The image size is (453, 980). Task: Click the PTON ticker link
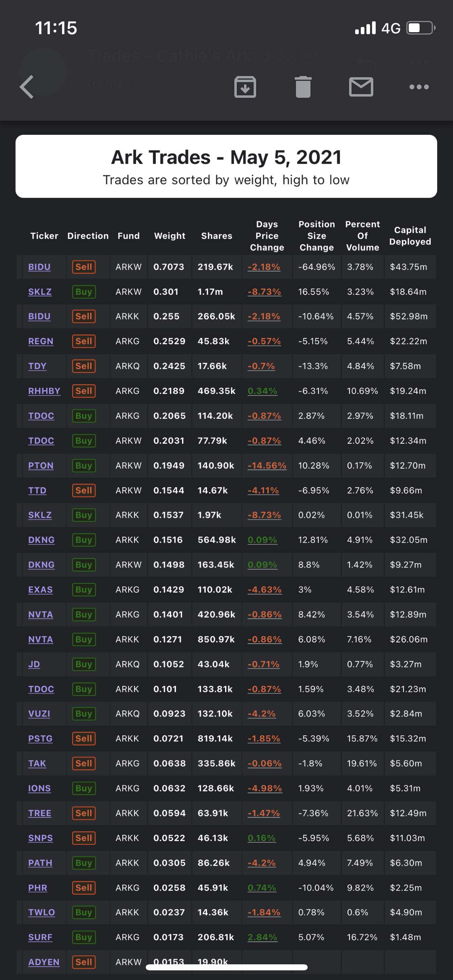pyautogui.click(x=41, y=466)
